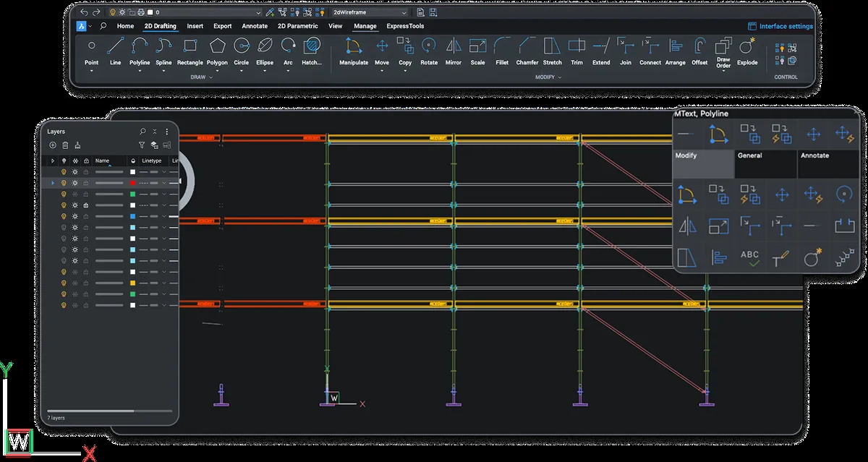Open the Home ribbon tab
Viewport: 868px width, 462px height.
(125, 26)
